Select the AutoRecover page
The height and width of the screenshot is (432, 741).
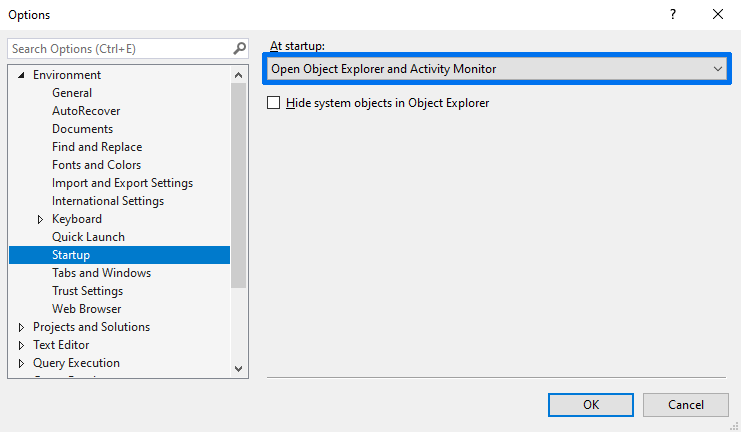click(x=86, y=111)
